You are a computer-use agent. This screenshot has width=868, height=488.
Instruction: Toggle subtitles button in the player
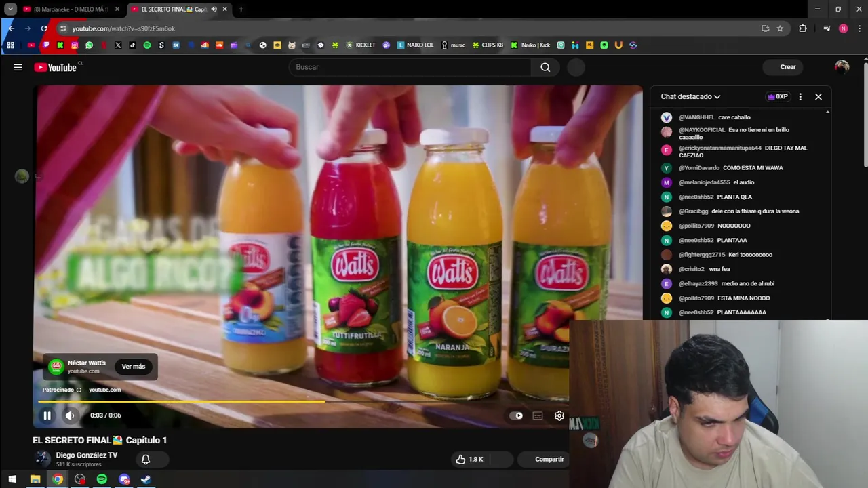pyautogui.click(x=538, y=415)
